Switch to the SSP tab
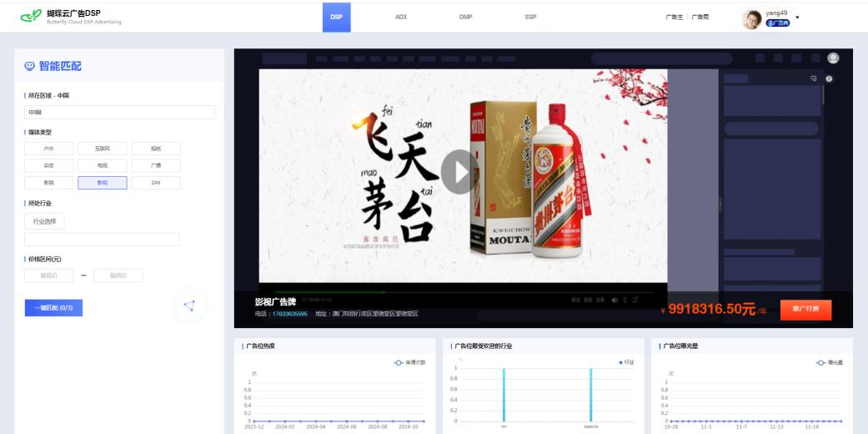This screenshot has height=434, width=868. [530, 18]
